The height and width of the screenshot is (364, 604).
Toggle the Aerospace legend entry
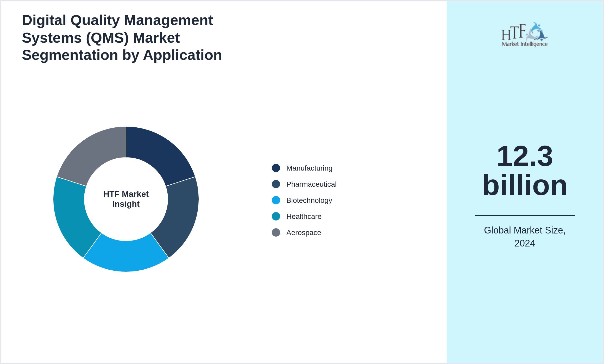click(304, 232)
